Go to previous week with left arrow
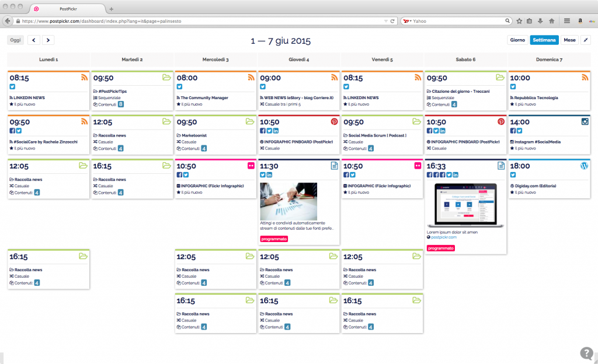Image resolution: width=598 pixels, height=364 pixels. pyautogui.click(x=34, y=40)
